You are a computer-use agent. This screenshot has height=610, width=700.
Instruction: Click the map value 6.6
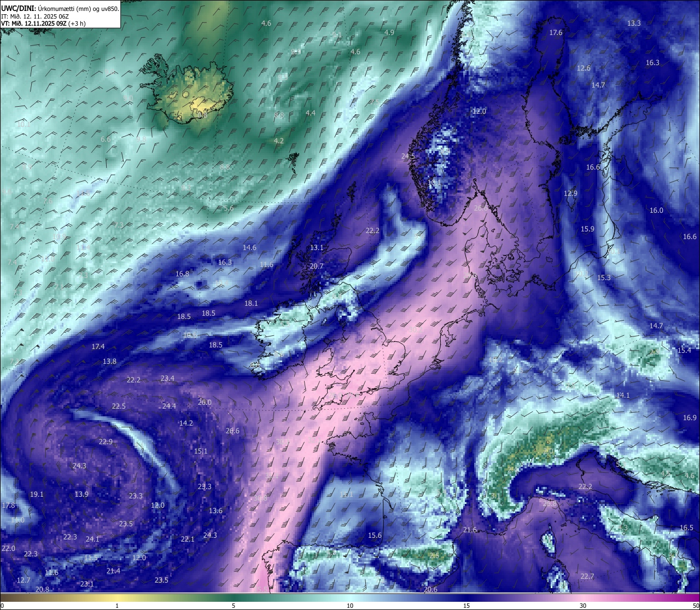click(106, 139)
